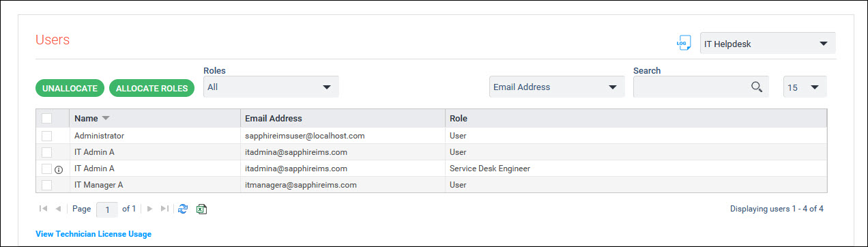
Task: Open View Technician License Usage link
Action: pos(93,234)
